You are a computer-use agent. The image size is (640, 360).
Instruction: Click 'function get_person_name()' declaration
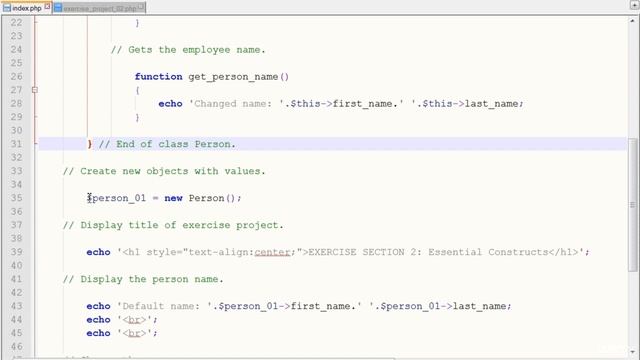pyautogui.click(x=212, y=77)
